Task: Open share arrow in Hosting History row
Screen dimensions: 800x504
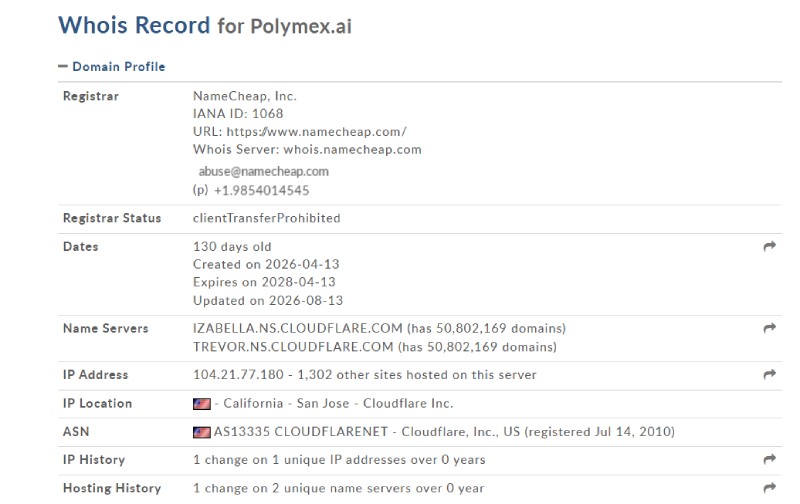Action: [x=769, y=488]
